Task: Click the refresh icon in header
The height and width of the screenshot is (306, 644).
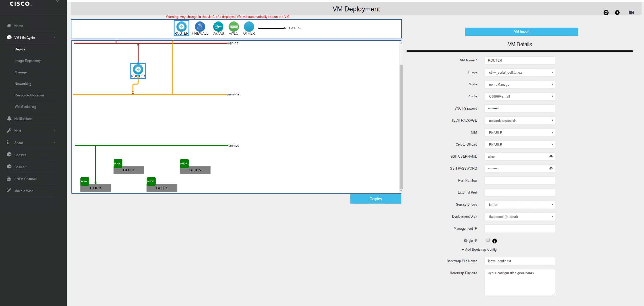Action: coord(606,13)
